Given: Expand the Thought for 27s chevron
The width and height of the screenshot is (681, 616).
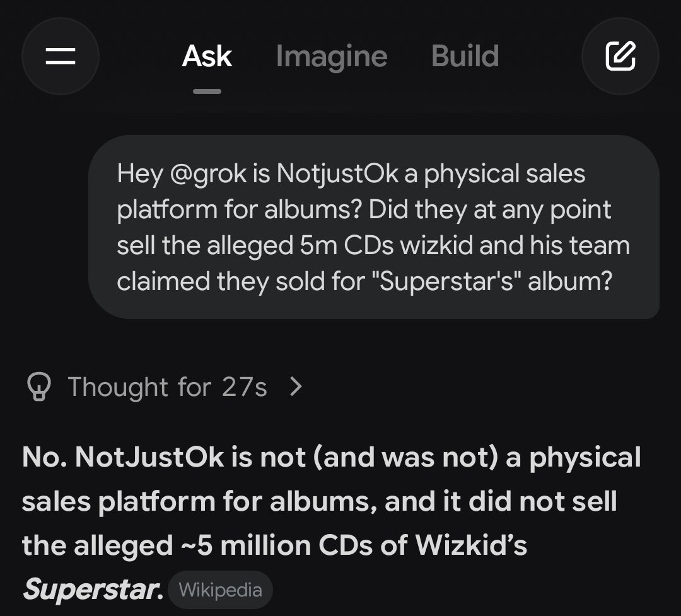Looking at the screenshot, I should [x=296, y=386].
